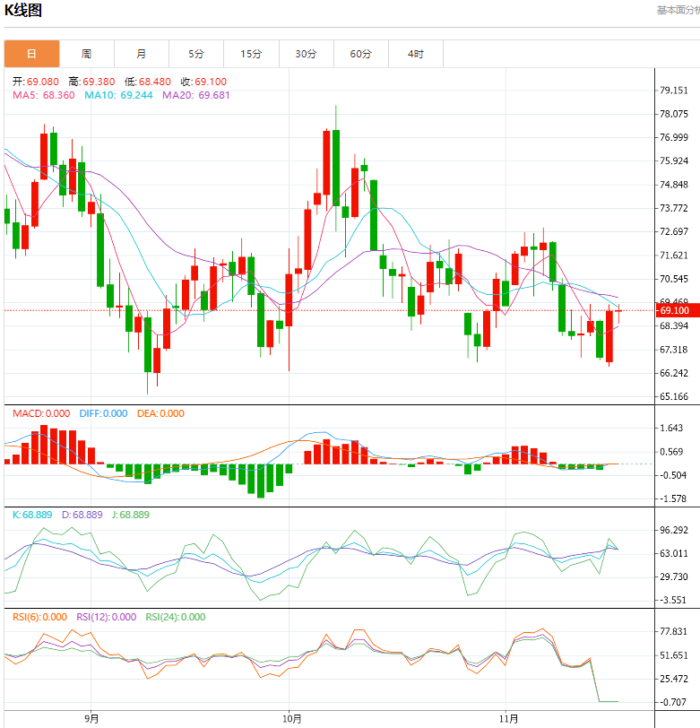Select the 60分 chart tab

(360, 54)
